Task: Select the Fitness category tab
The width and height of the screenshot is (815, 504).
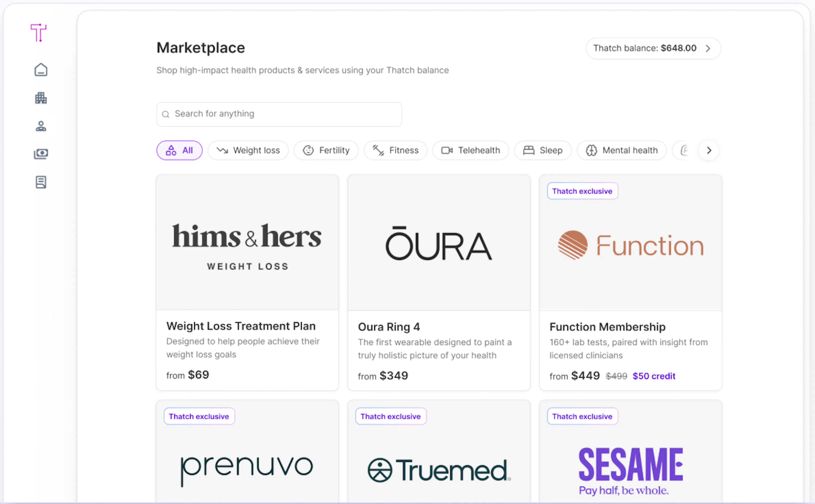Action: [x=395, y=150]
